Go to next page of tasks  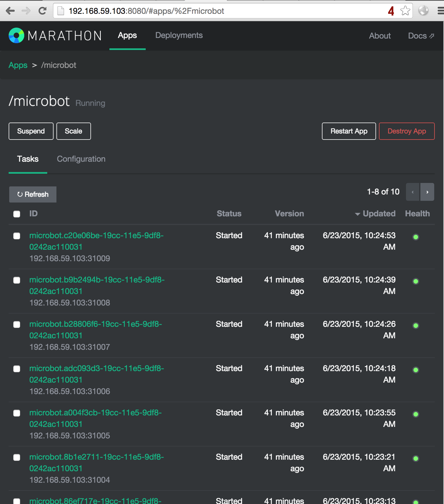[x=427, y=192]
